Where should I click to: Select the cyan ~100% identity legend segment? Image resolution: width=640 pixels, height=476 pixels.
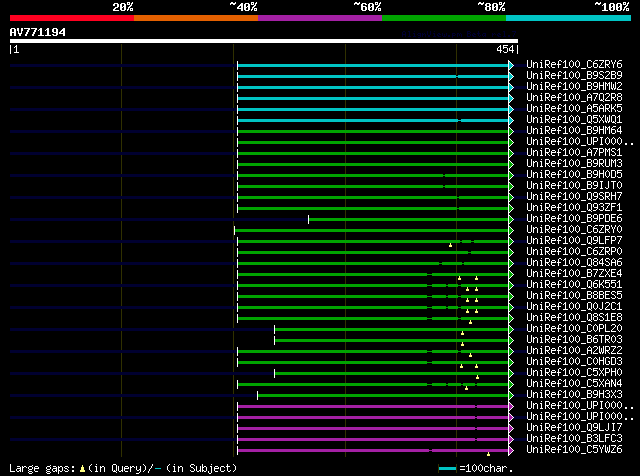[x=569, y=18]
